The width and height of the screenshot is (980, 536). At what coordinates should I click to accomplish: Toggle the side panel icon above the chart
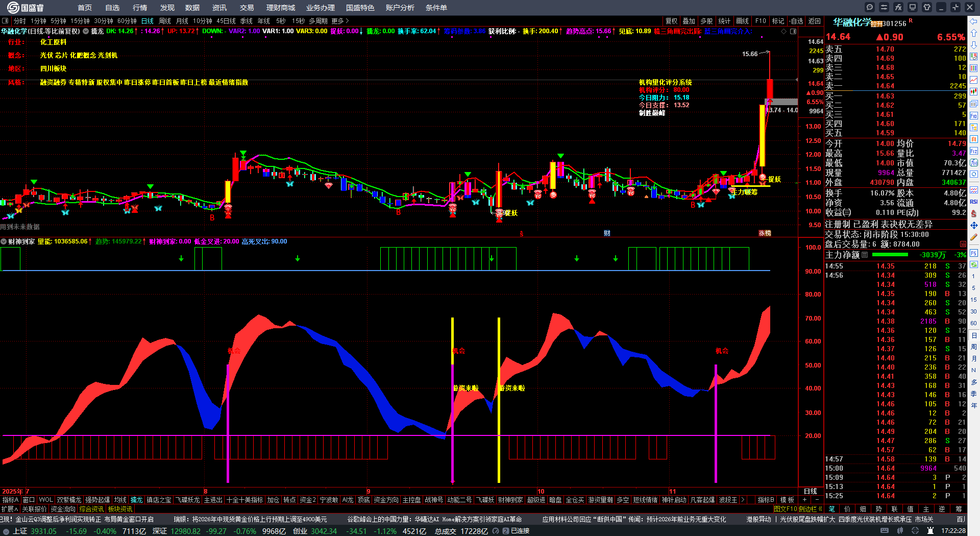tap(793, 31)
